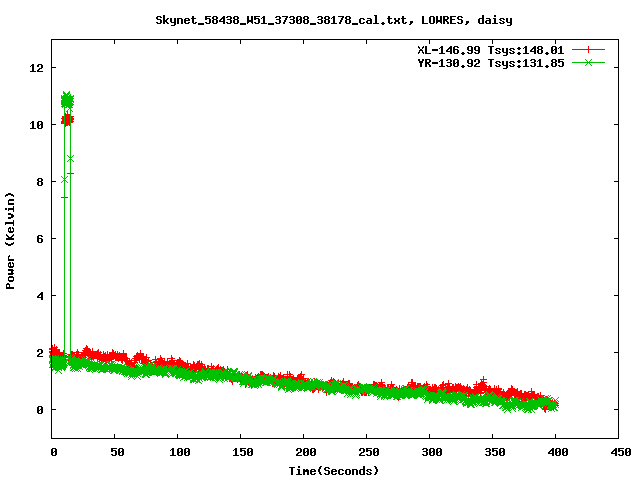Click the y-axis tick label 8
The height and width of the screenshot is (480, 640).
pos(40,182)
